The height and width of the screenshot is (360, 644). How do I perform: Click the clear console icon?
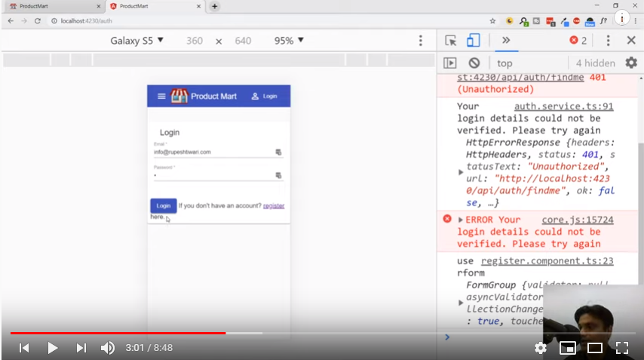click(474, 63)
